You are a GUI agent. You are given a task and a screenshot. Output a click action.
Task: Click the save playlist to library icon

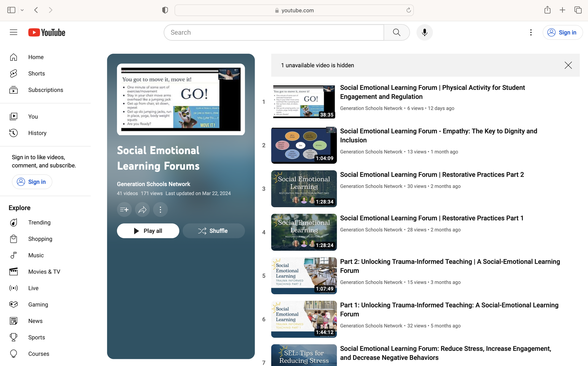pyautogui.click(x=124, y=209)
